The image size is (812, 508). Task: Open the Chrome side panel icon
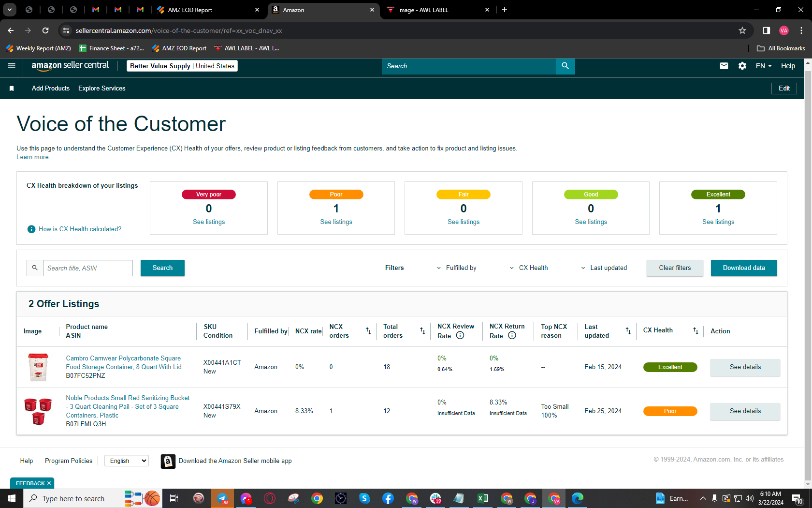767,30
